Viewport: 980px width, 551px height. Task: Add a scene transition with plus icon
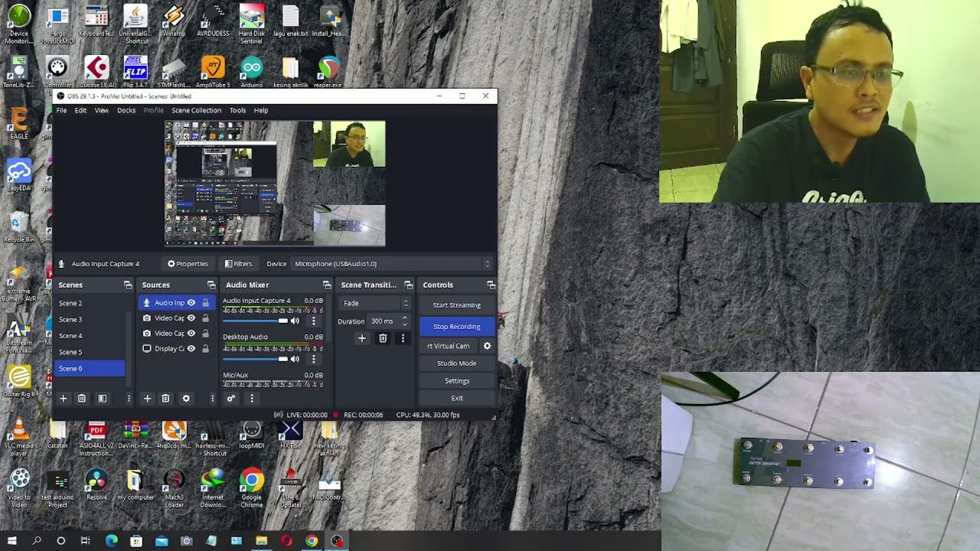tap(362, 337)
